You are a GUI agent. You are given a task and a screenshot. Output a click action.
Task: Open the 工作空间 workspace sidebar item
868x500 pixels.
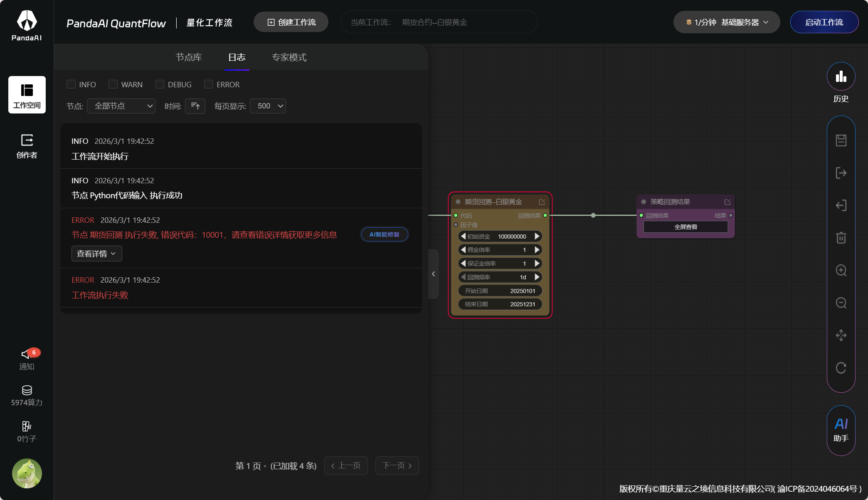[x=27, y=95]
